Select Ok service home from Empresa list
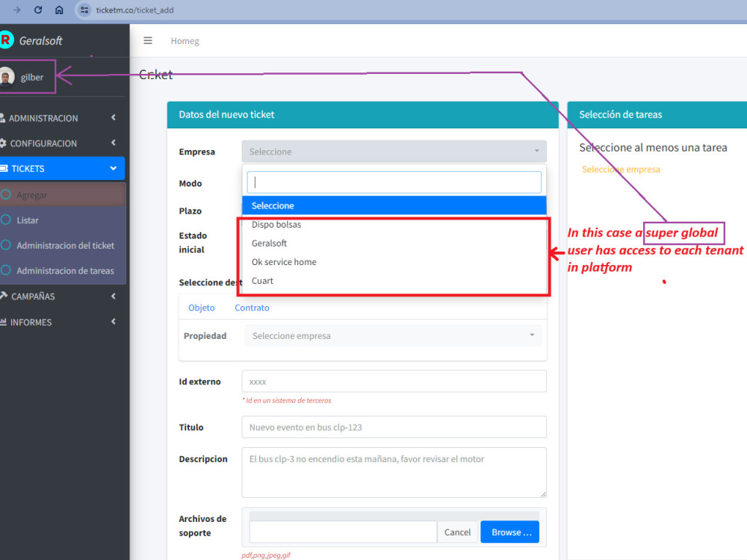 [x=394, y=262]
